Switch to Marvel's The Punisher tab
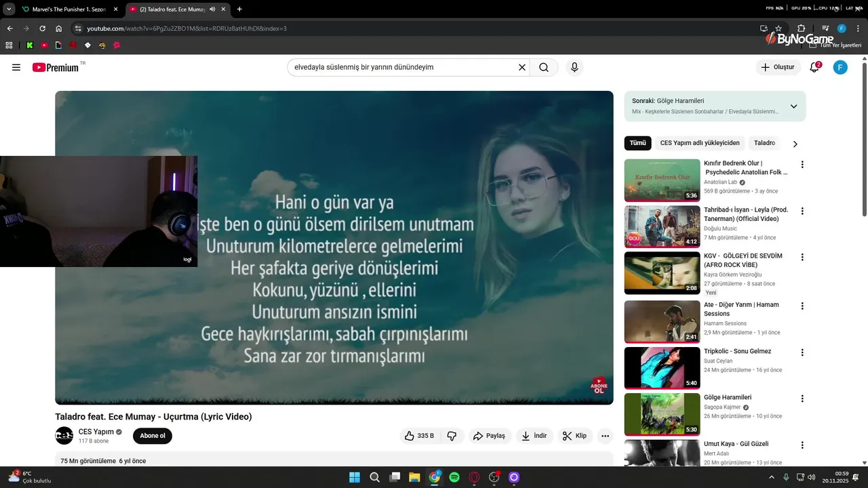This screenshot has height=488, width=868. pyautogui.click(x=68, y=9)
